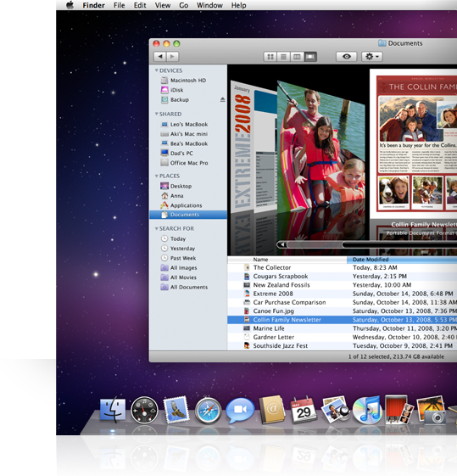Image resolution: width=457 pixels, height=476 pixels.
Task: Click the Quick Look eye button
Action: [x=346, y=57]
